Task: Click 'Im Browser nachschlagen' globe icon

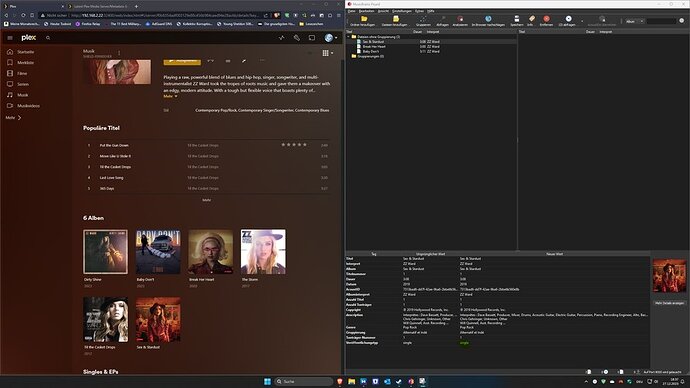Action: point(488,19)
